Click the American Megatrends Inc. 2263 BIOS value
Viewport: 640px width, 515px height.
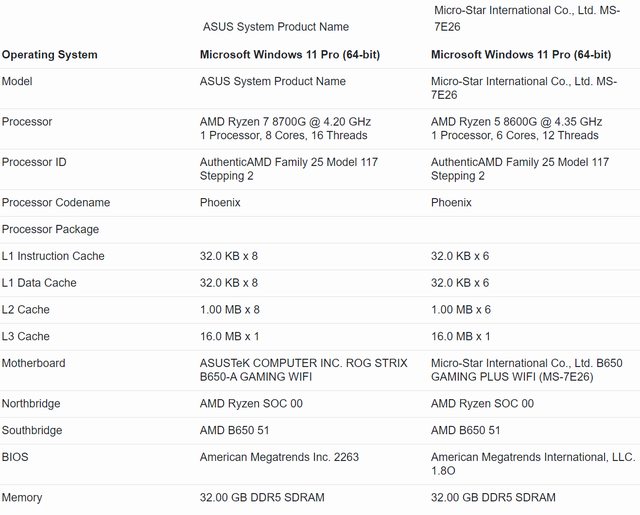pyautogui.click(x=279, y=458)
